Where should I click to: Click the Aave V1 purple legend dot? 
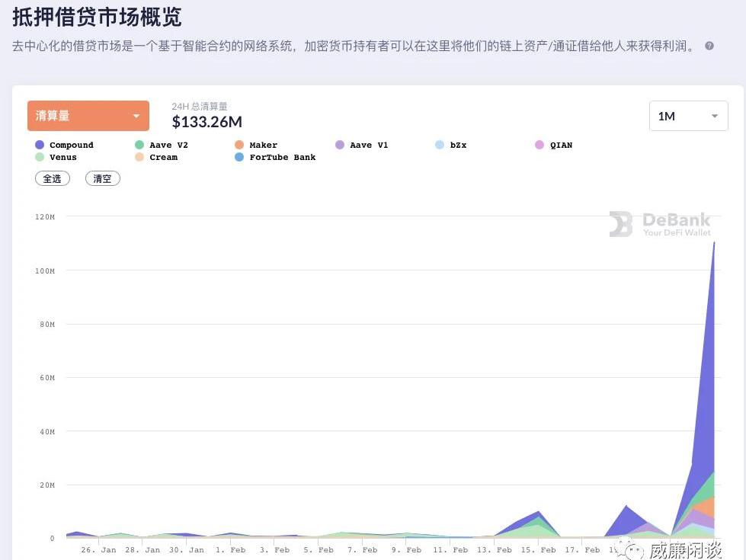340,145
